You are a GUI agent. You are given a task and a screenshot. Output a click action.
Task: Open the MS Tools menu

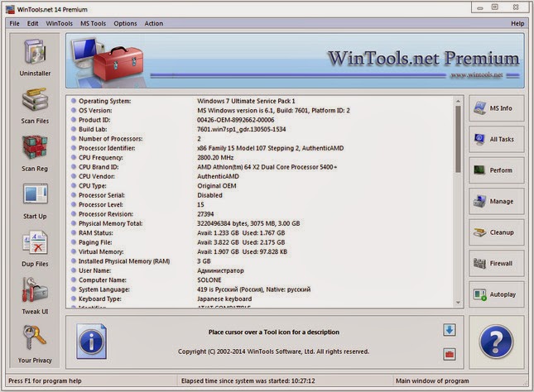tap(93, 23)
